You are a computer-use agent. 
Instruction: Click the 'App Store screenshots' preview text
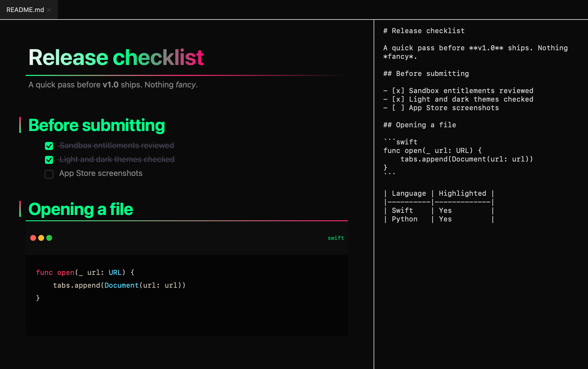(101, 173)
